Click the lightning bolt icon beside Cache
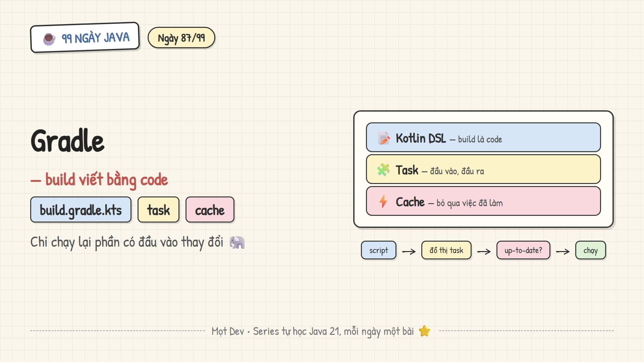The width and height of the screenshot is (644, 362). (x=383, y=201)
